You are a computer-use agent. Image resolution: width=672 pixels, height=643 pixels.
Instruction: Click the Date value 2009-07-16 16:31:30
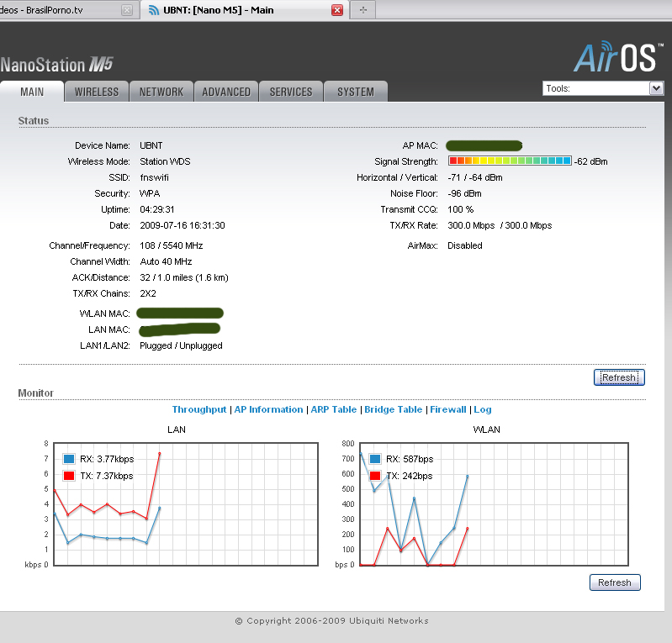(x=183, y=225)
